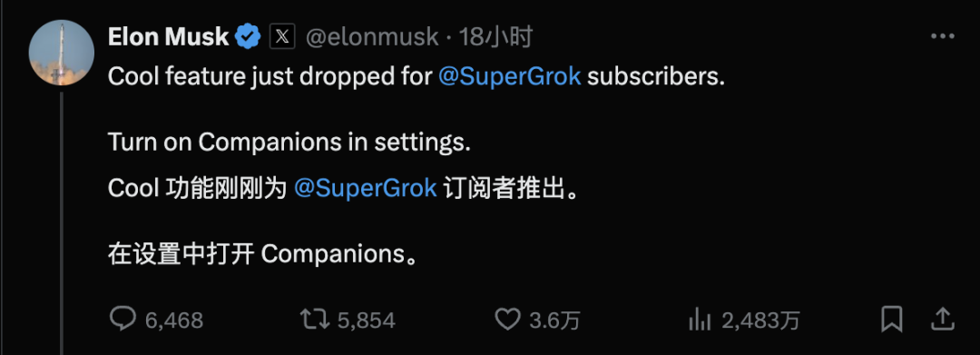Click the blue verified checkmark badge
This screenshot has height=355, width=980.
pyautogui.click(x=248, y=37)
